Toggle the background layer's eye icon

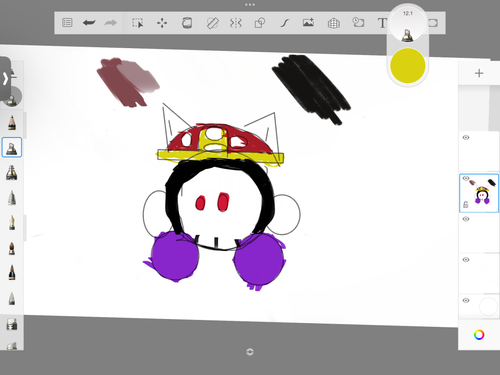[x=466, y=300]
